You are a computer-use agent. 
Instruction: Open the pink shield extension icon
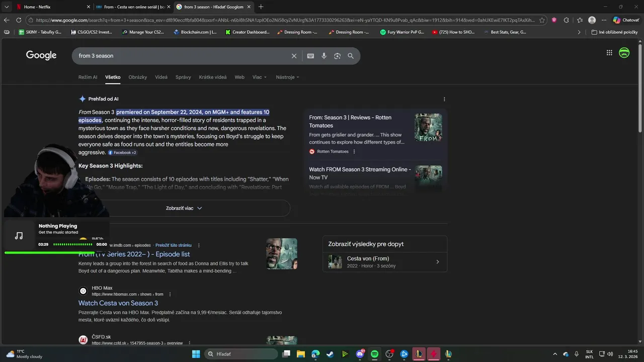coord(554,20)
